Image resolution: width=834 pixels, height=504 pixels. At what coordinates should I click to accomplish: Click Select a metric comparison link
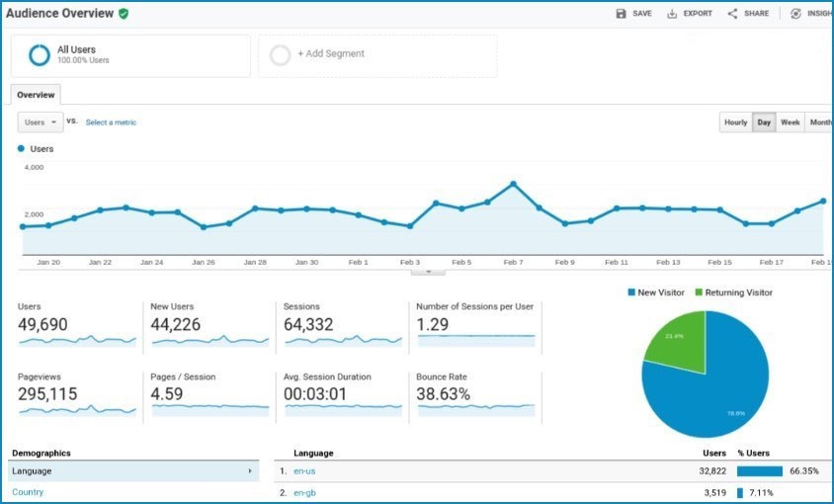click(111, 123)
